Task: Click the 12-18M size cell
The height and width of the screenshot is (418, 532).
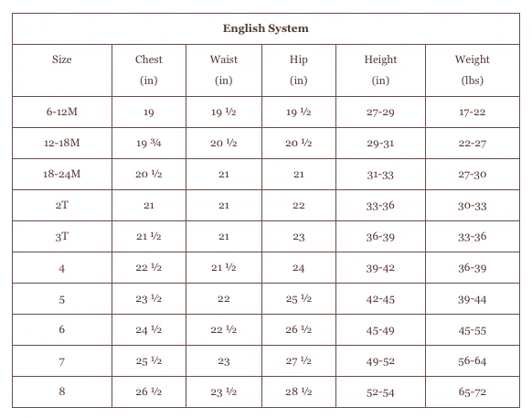Action: pos(62,143)
